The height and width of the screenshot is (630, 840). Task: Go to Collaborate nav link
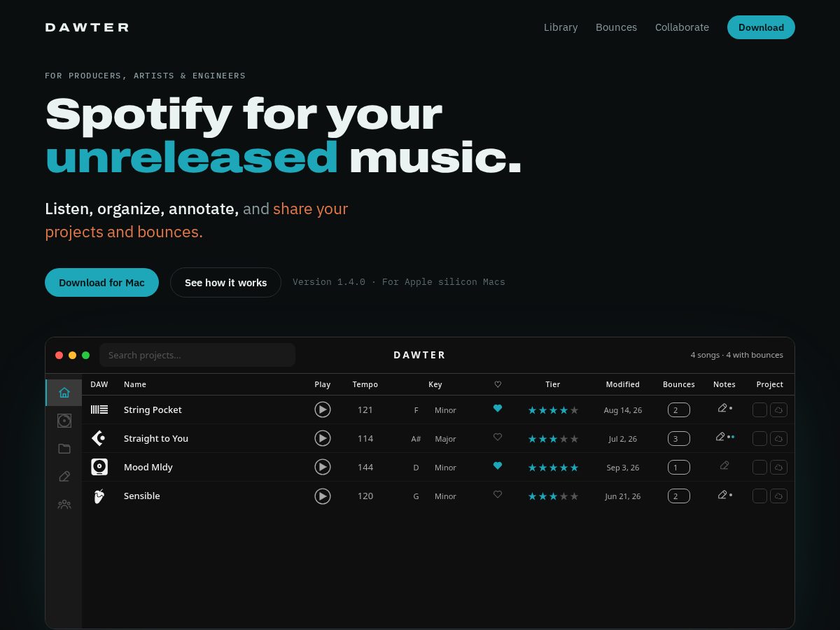[682, 27]
